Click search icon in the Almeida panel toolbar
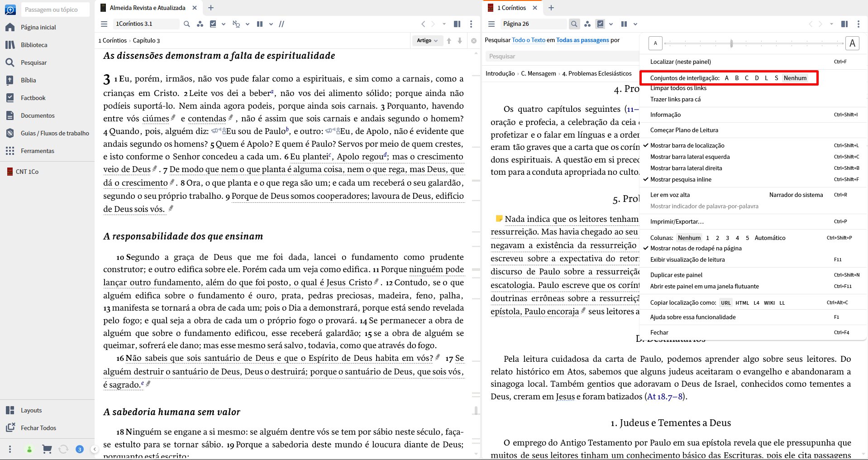Screen dimensions: 868x460 [186, 24]
